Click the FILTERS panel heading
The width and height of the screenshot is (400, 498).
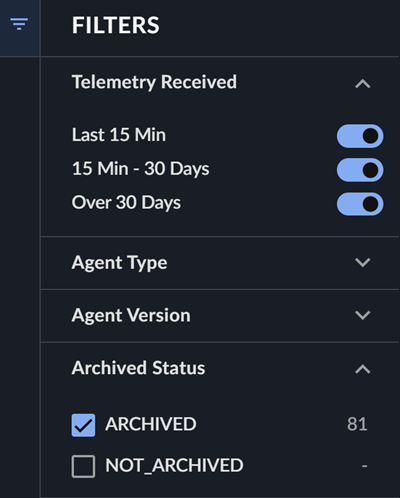coord(116,25)
